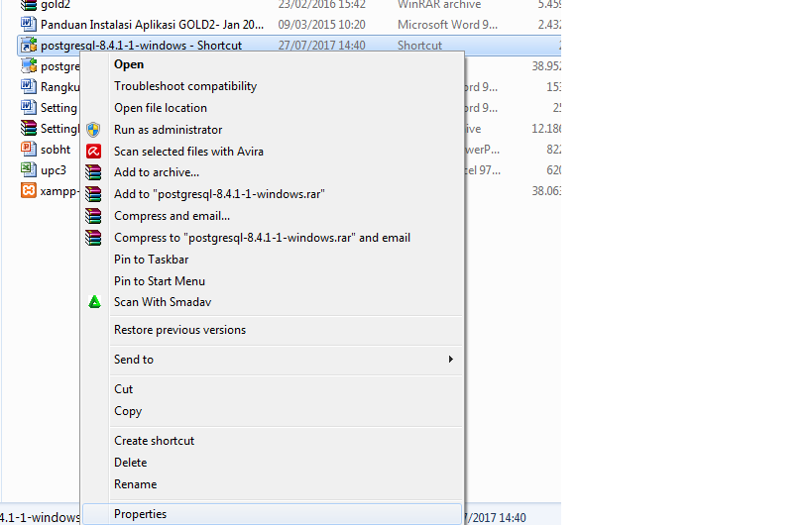Open the Send to submenu
The image size is (812, 525).
[272, 359]
